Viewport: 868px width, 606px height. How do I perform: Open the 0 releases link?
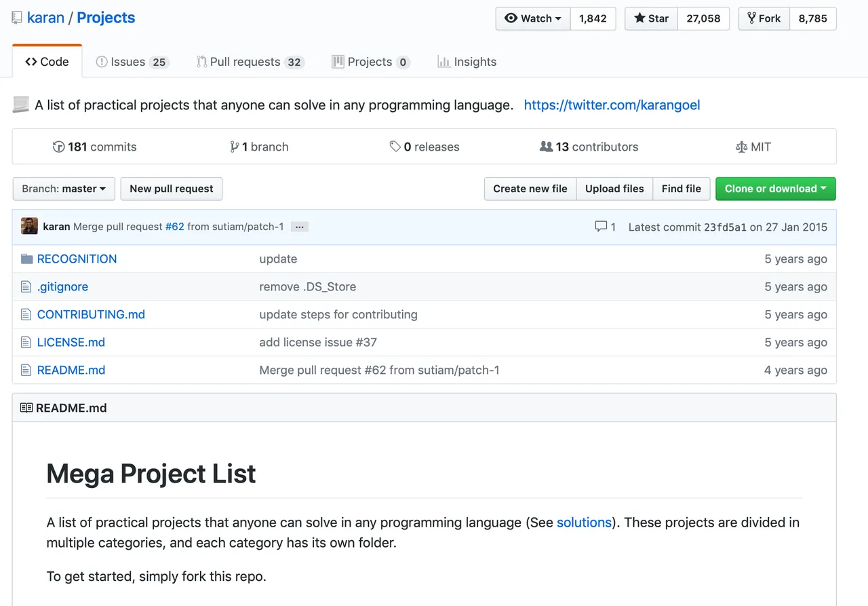pyautogui.click(x=425, y=147)
